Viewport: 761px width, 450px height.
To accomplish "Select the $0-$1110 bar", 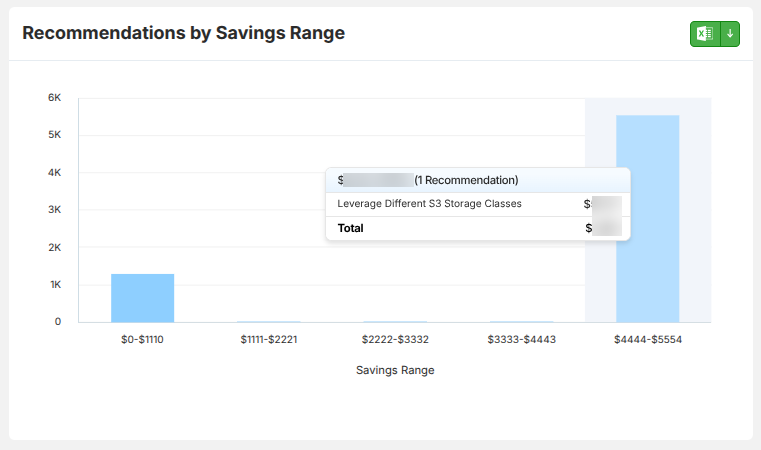I will pos(142,298).
